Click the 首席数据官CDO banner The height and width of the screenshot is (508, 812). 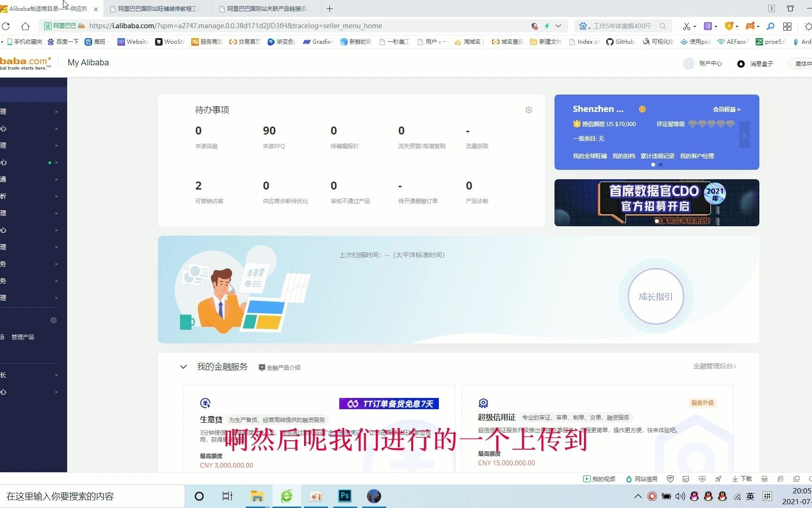pos(656,203)
